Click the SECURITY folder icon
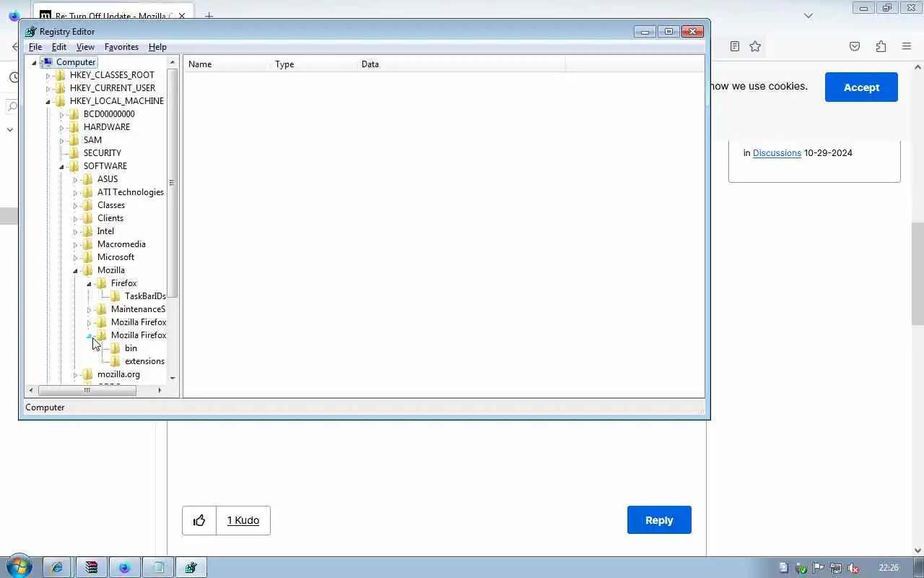 coord(74,153)
